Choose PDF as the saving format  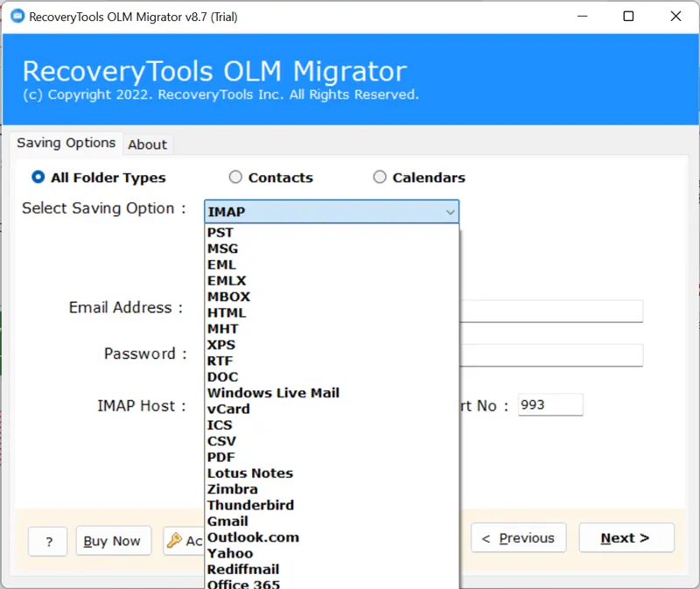pos(221,457)
